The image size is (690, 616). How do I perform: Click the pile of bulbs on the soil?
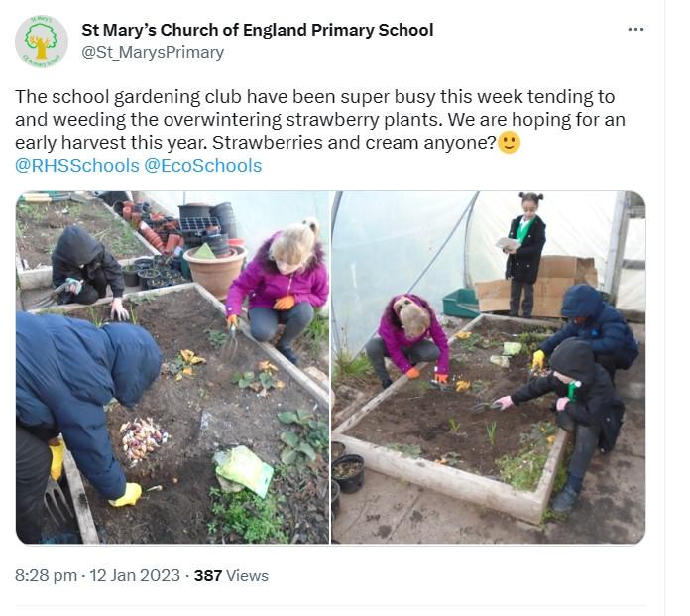(144, 439)
